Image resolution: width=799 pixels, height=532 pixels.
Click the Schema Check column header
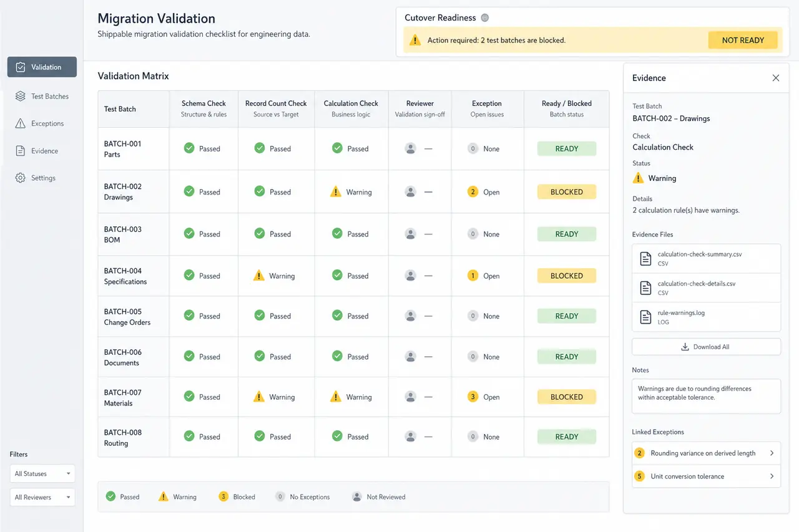point(203,109)
